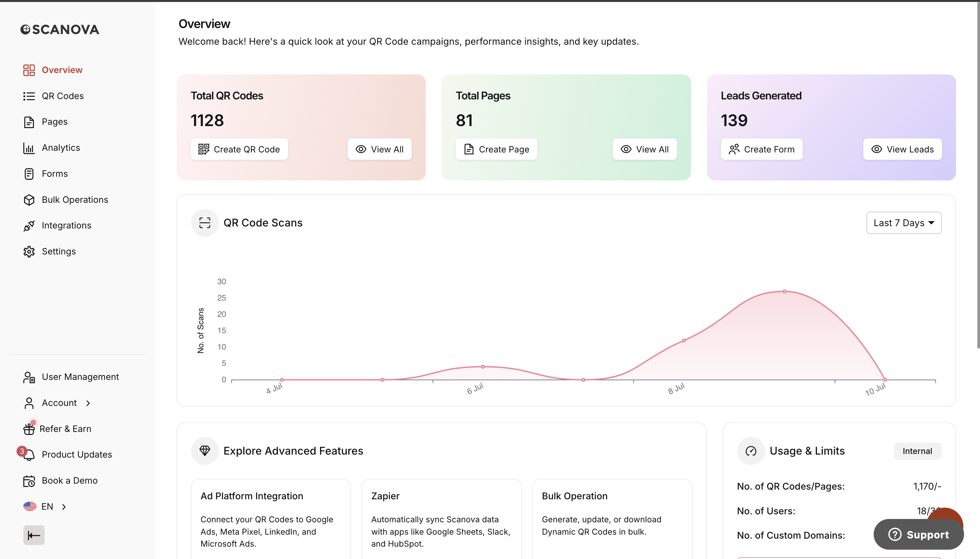
Task: Expand the Account submenu
Action: (x=88, y=403)
